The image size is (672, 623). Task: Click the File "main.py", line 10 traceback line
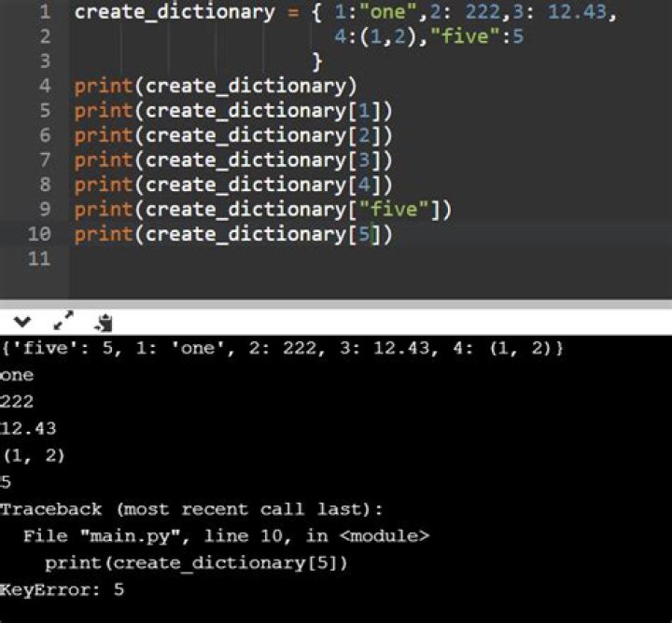(x=226, y=536)
